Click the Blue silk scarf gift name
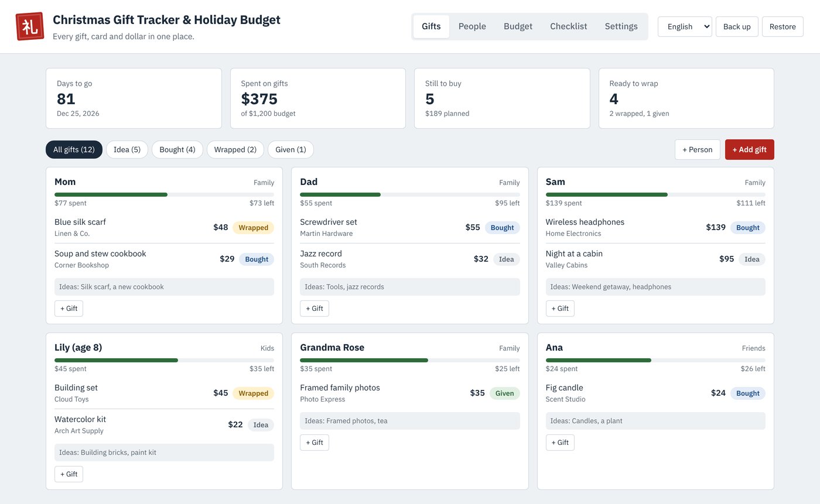Viewport: 820px width, 504px height. (x=80, y=222)
